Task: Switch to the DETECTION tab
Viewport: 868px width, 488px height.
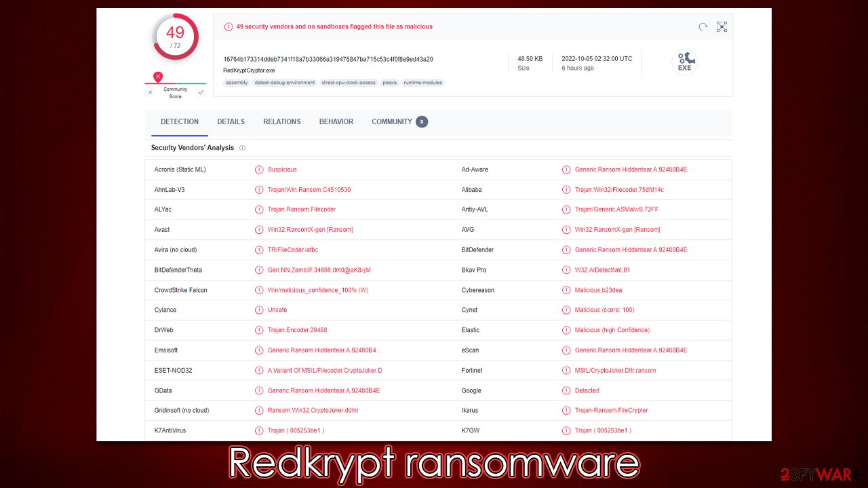Action: click(180, 122)
